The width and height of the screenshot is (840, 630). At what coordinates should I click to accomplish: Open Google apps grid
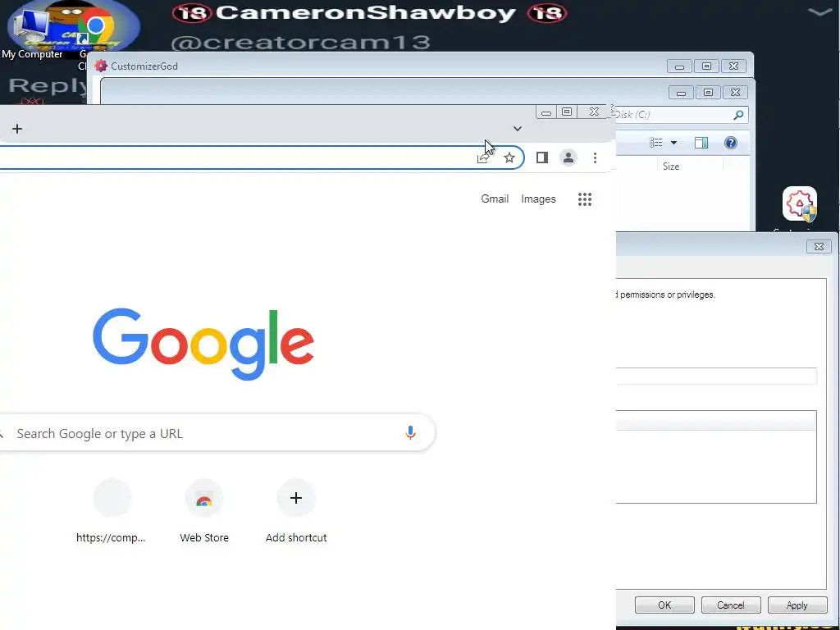click(x=584, y=199)
